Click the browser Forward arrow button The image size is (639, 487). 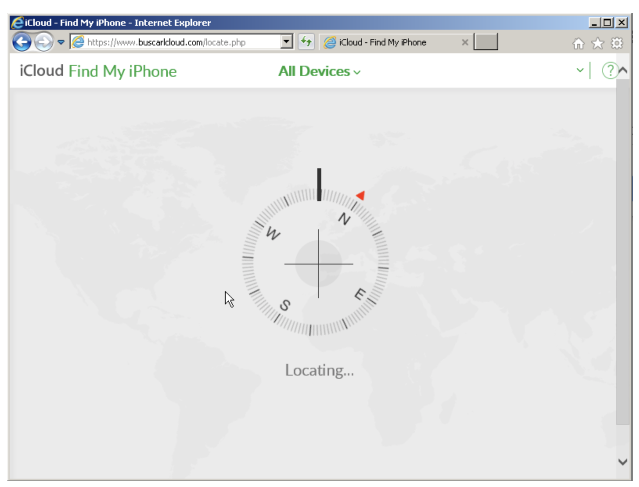coord(44,42)
